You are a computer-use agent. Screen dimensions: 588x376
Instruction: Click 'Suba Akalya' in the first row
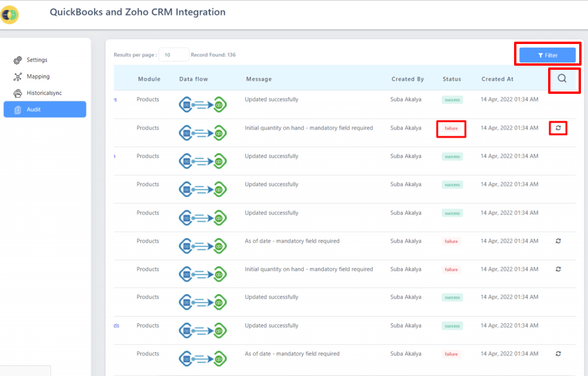click(405, 99)
